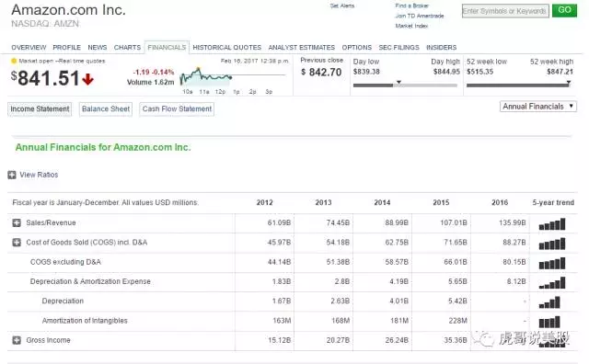The width and height of the screenshot is (589, 364).
Task: Switch to the News tab
Action: 98,48
